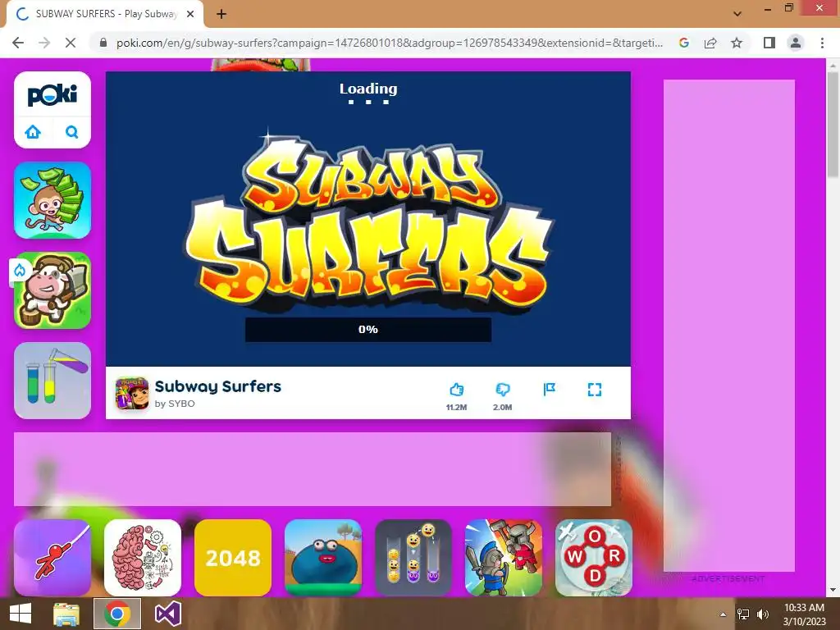Open File Explorer from taskbar
The width and height of the screenshot is (840, 630).
pyautogui.click(x=66, y=614)
